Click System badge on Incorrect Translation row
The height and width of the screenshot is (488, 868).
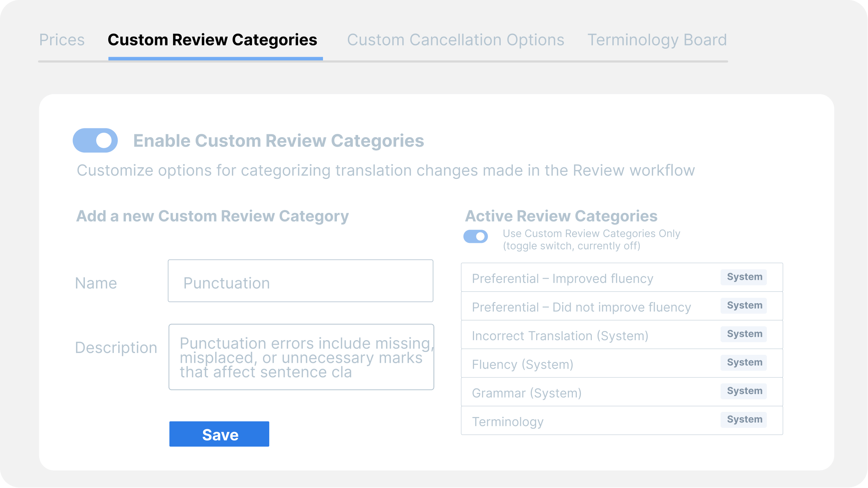pyautogui.click(x=744, y=334)
